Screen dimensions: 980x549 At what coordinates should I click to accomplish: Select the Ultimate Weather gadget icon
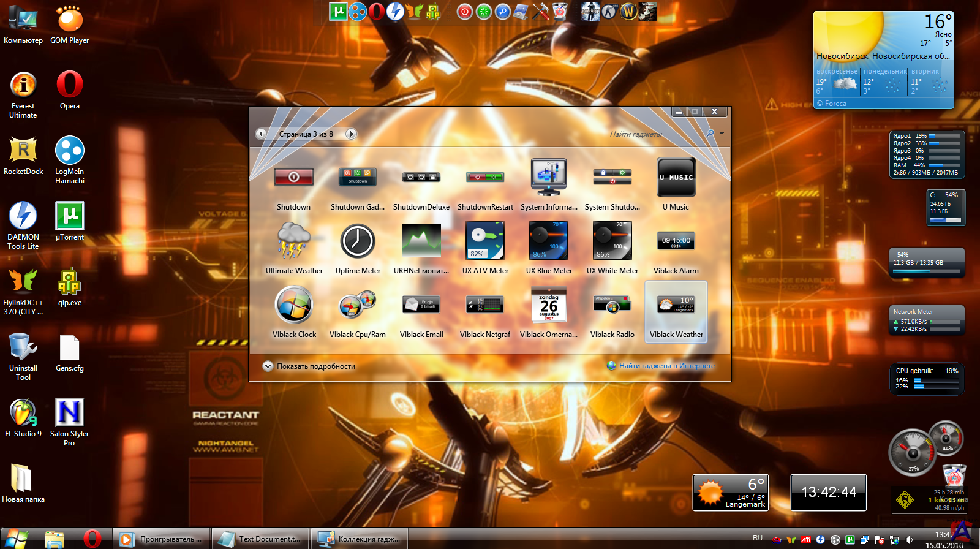[293, 241]
